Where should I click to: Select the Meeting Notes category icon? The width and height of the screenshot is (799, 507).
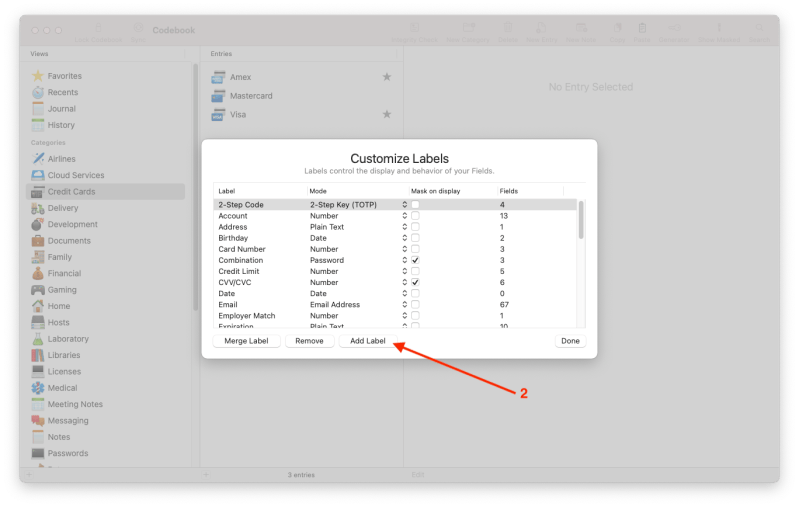click(38, 404)
